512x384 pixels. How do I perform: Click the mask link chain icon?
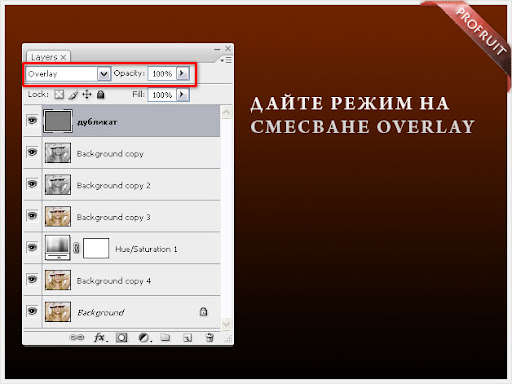point(76,248)
